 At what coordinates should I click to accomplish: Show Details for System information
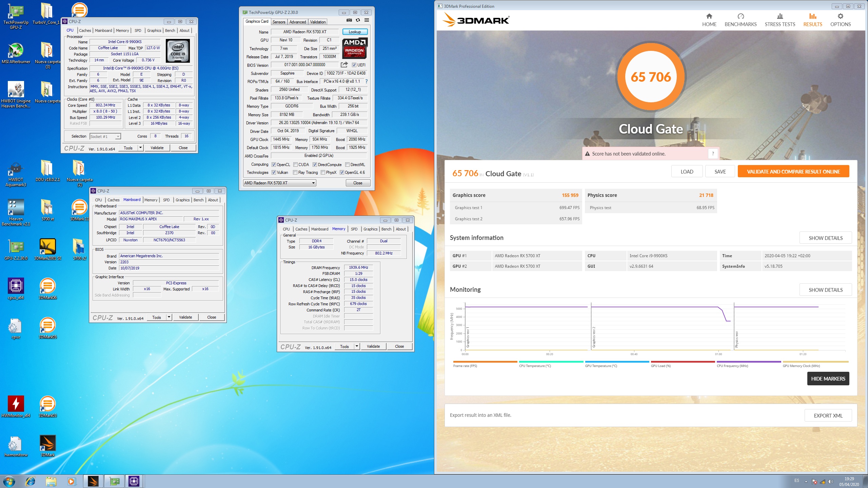[825, 238]
